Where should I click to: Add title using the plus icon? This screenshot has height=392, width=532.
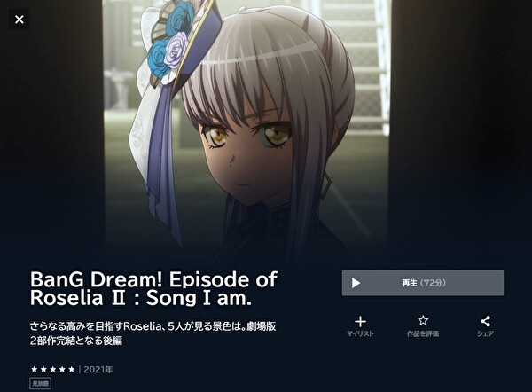(360, 321)
